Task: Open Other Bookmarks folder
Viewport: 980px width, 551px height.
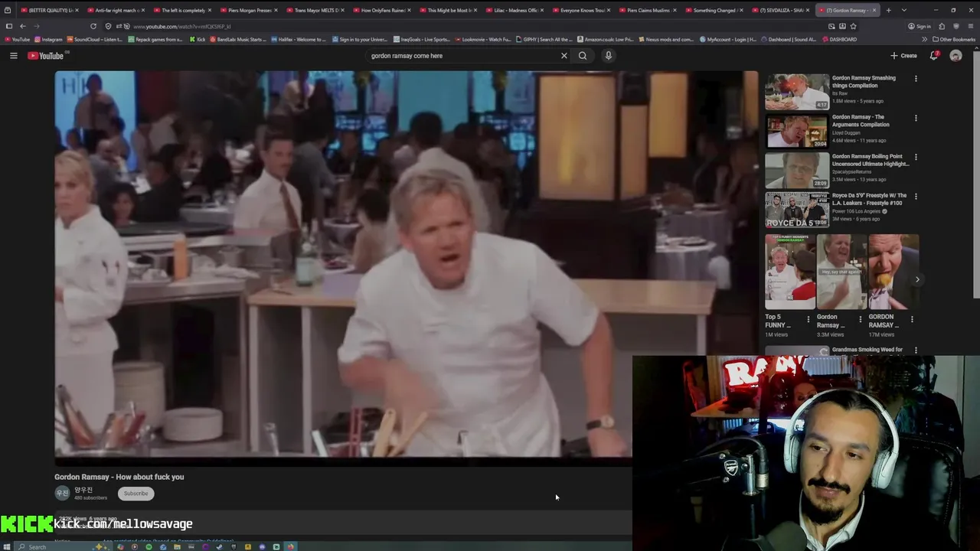Action: [x=954, y=39]
